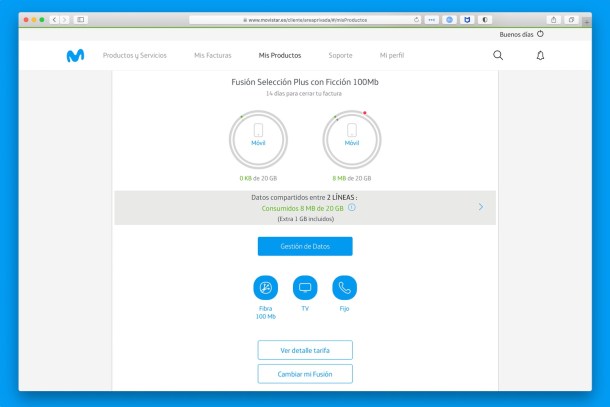Image resolution: width=610 pixels, height=407 pixels.
Task: Expand shared data details with right chevron
Action: (x=481, y=207)
